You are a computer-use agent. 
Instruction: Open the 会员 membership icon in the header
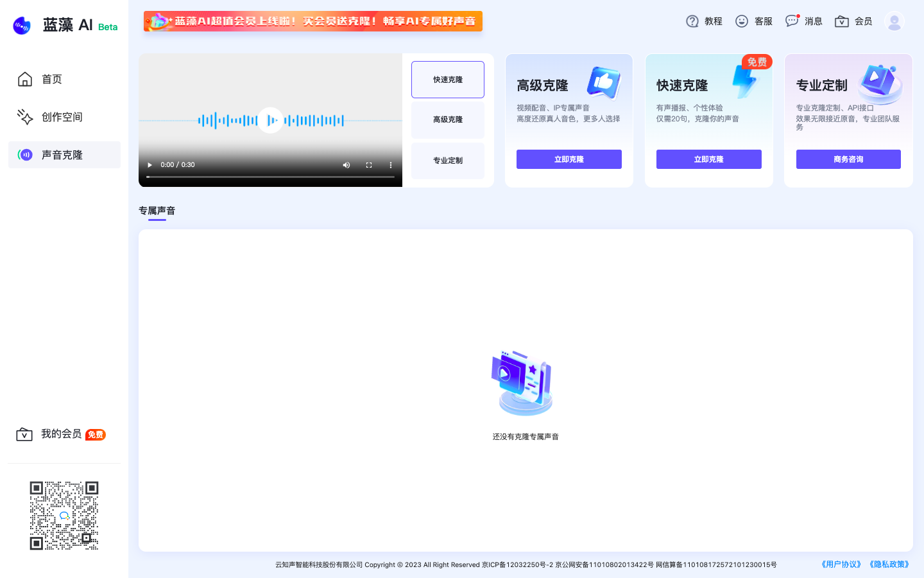coord(841,21)
